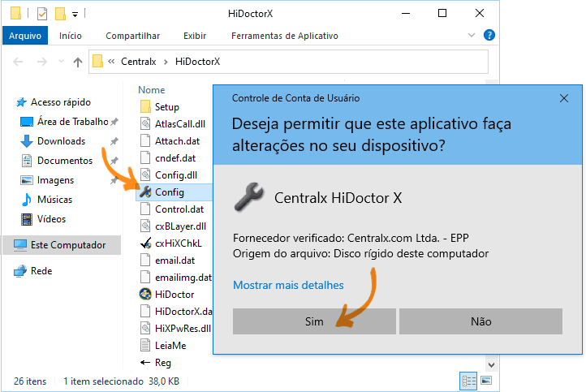This screenshot has height=392, width=586.
Task: Click New folder quick access toolbar icon
Action: (x=60, y=14)
